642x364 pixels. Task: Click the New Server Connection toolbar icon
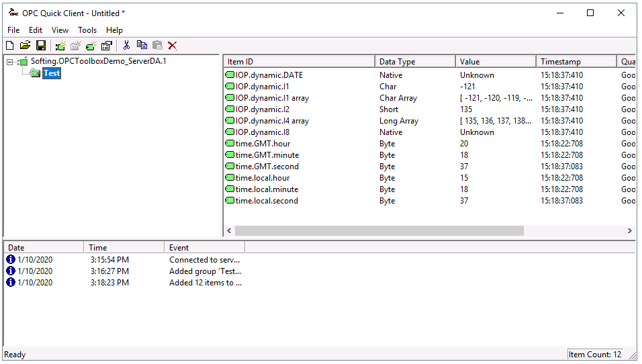click(60, 46)
